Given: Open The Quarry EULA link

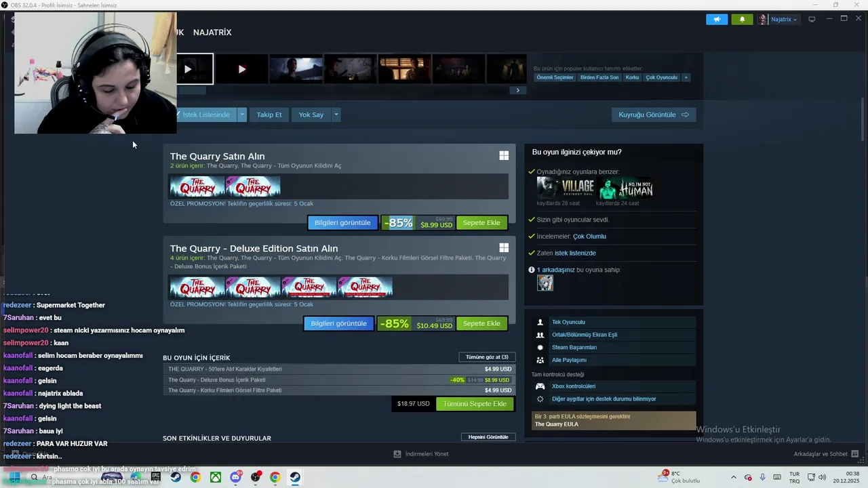Looking at the screenshot, I should point(556,424).
